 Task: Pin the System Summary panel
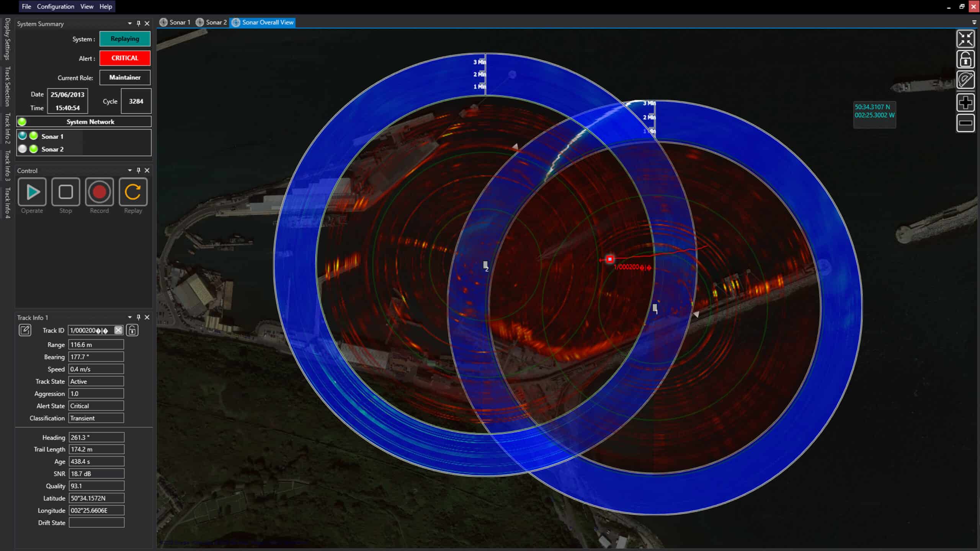(139, 24)
